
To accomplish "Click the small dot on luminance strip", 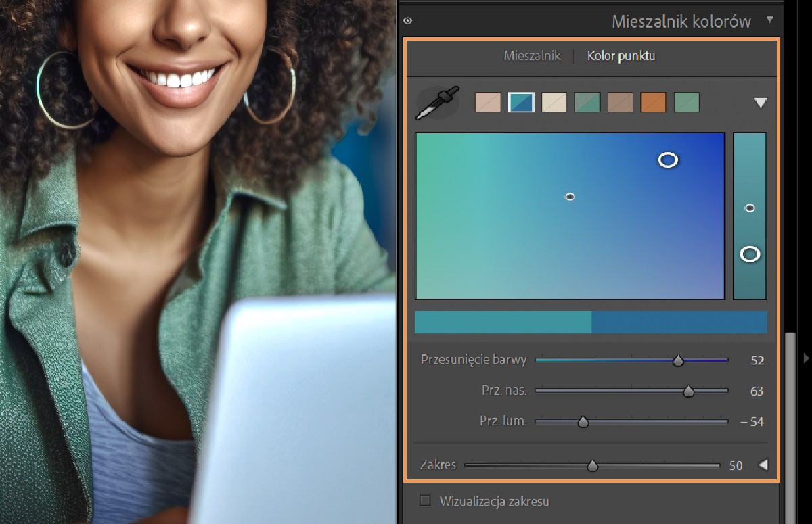I will tap(750, 208).
